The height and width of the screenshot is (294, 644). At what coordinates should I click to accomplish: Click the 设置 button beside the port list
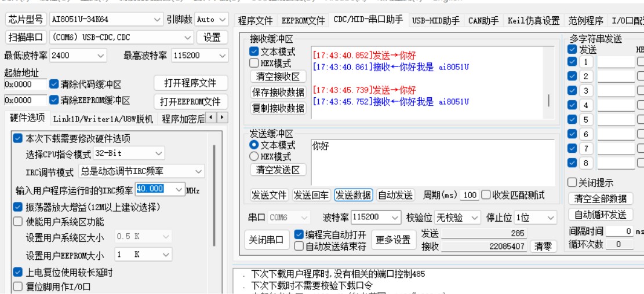[x=212, y=37]
